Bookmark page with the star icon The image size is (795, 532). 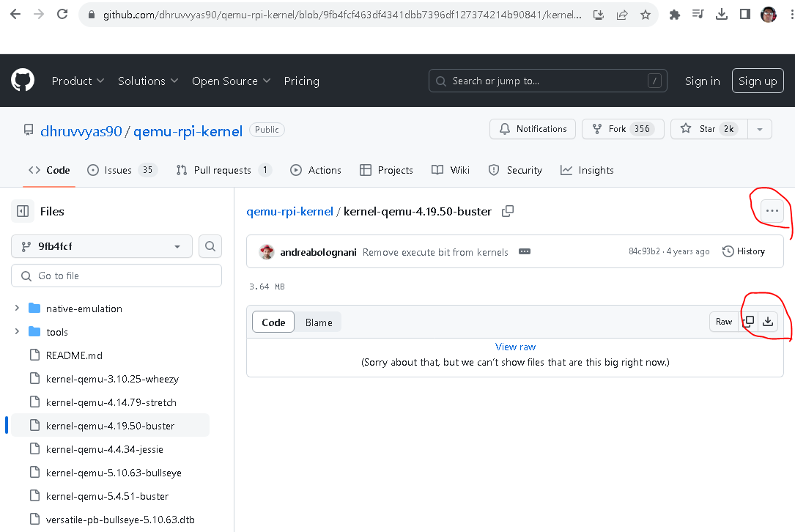[x=645, y=15]
